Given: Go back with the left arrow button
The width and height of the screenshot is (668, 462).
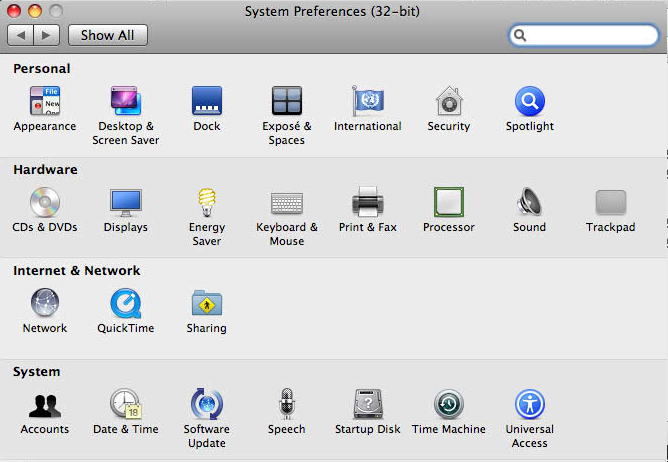Looking at the screenshot, I should [20, 35].
